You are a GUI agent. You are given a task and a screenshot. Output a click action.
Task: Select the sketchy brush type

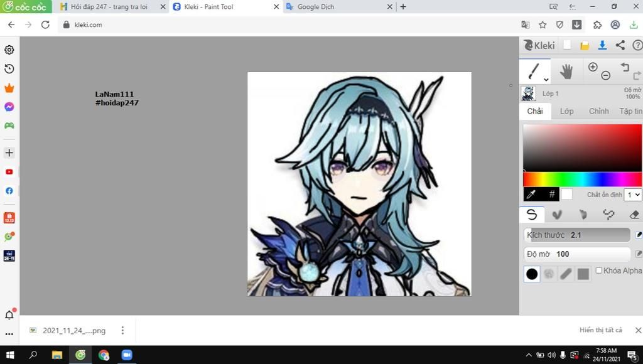click(x=583, y=215)
